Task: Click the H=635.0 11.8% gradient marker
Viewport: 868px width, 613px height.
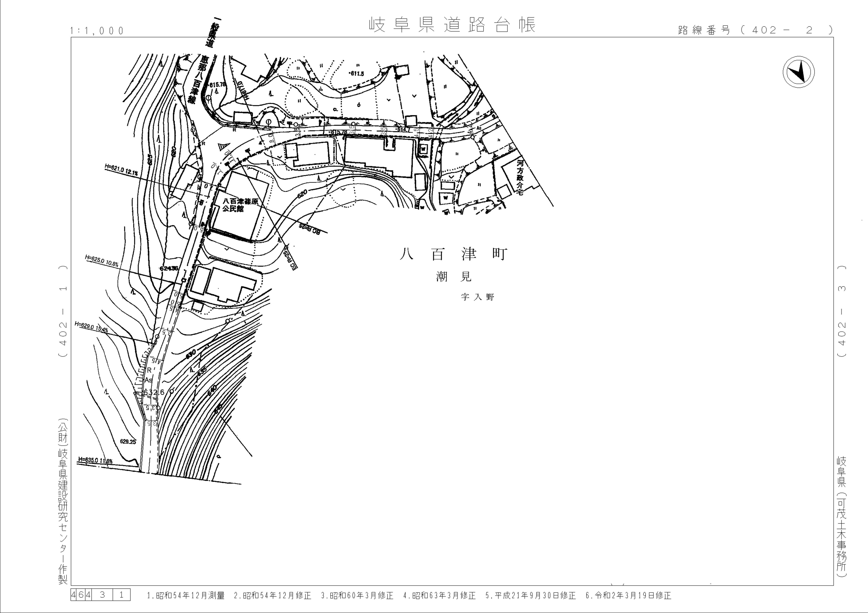Action: 95,460
